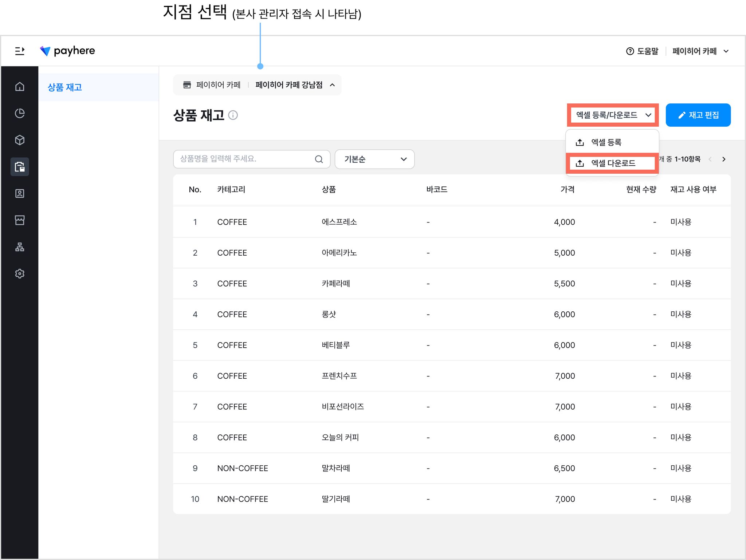Image resolution: width=746 pixels, height=560 pixels.
Task: Click the help question mark icon
Action: tap(630, 51)
